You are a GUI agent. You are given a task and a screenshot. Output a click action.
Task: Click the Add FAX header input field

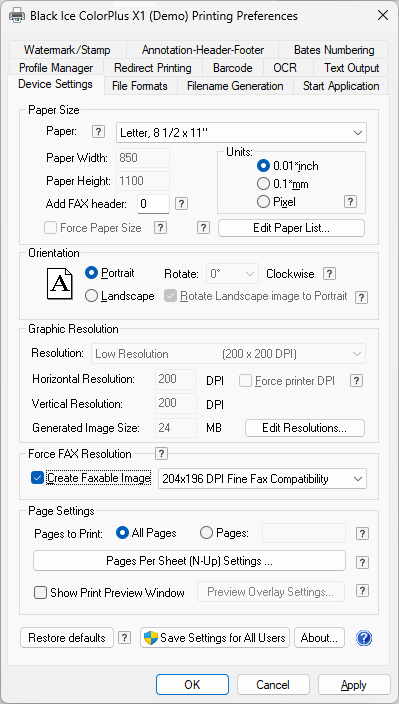click(153, 204)
